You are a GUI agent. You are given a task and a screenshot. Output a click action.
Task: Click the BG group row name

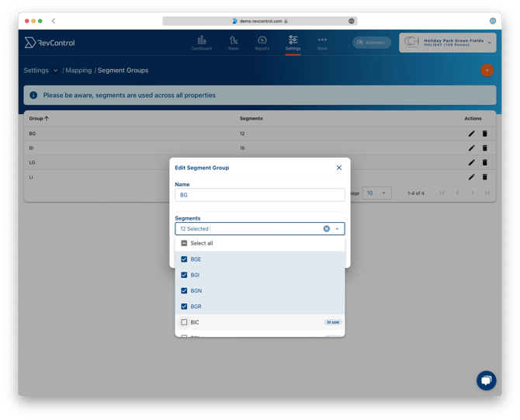32,134
